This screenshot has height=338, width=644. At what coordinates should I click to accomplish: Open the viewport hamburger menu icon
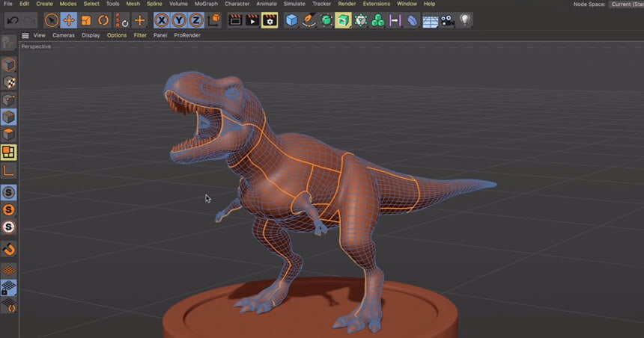tap(25, 36)
